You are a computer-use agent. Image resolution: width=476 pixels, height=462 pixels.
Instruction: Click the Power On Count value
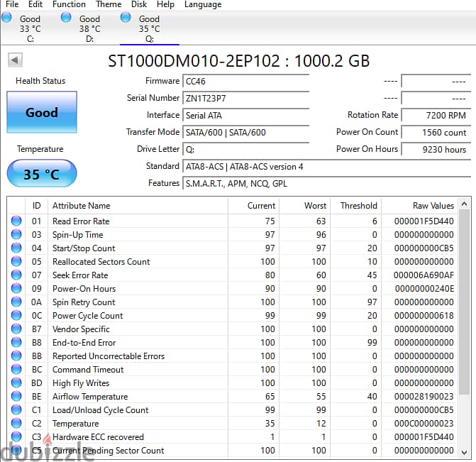[436, 133]
